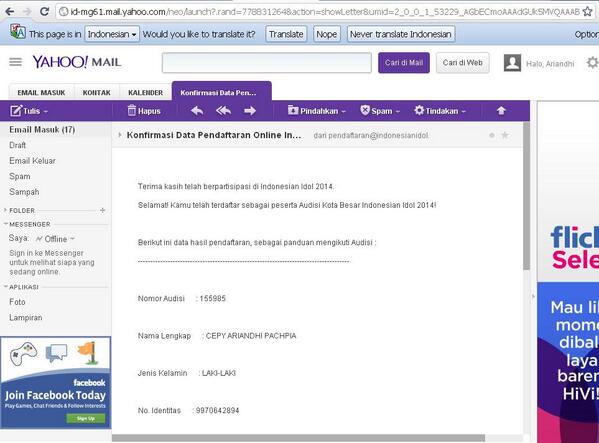The height and width of the screenshot is (443, 599).
Task: Click the ad panel collapse handle
Action: pyautogui.click(x=533, y=296)
